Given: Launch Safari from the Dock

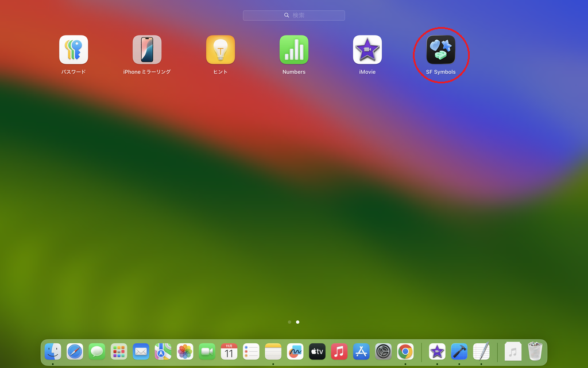Looking at the screenshot, I should coord(75,351).
